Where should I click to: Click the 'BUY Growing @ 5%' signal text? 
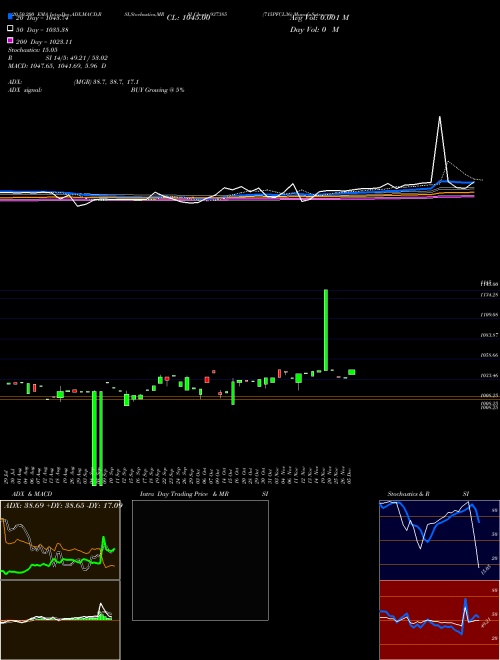click(157, 90)
